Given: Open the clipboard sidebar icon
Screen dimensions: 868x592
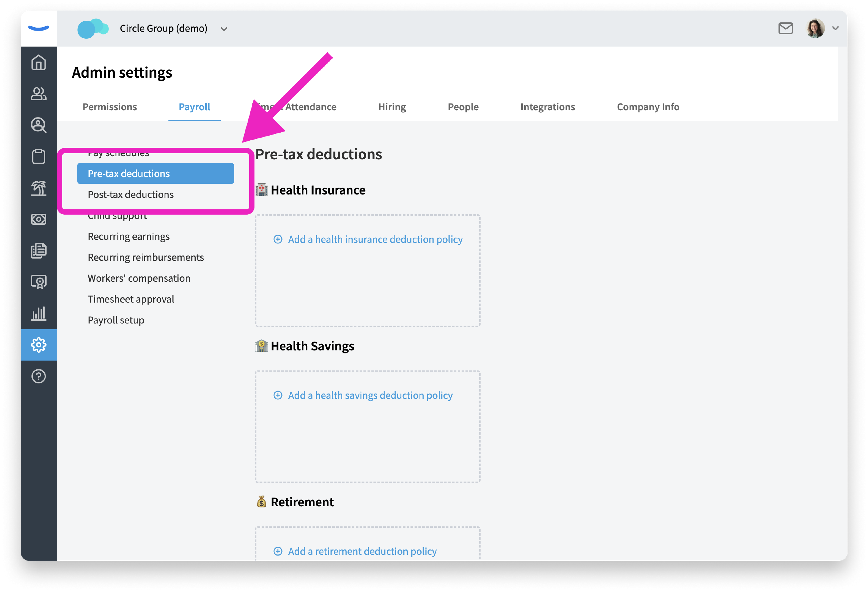Looking at the screenshot, I should (38, 156).
